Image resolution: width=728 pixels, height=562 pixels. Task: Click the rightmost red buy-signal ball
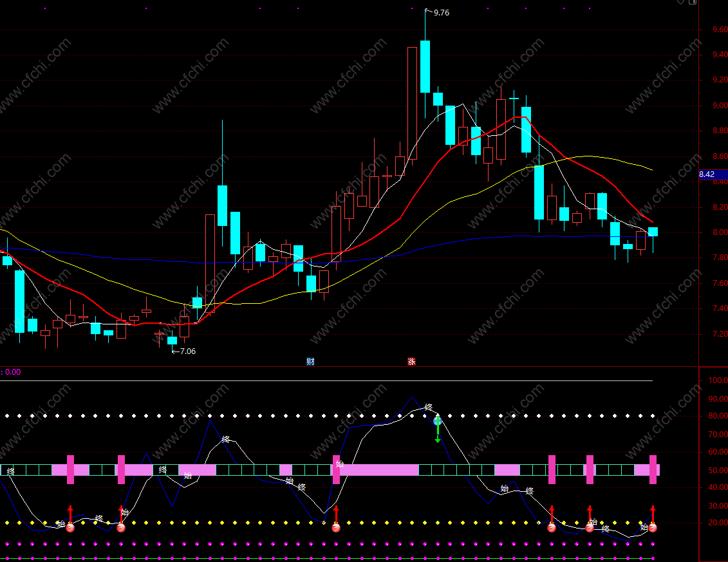pos(652,528)
